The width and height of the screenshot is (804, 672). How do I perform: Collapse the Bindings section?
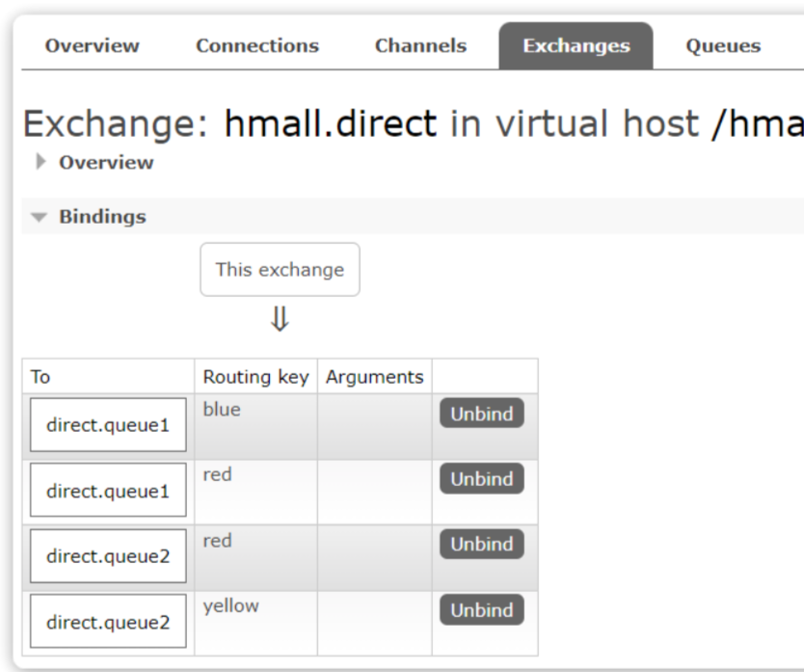tap(101, 217)
